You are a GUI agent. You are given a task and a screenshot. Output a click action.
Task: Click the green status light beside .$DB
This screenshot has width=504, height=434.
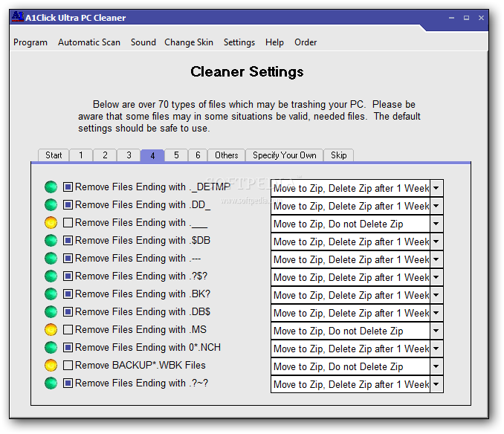point(51,240)
